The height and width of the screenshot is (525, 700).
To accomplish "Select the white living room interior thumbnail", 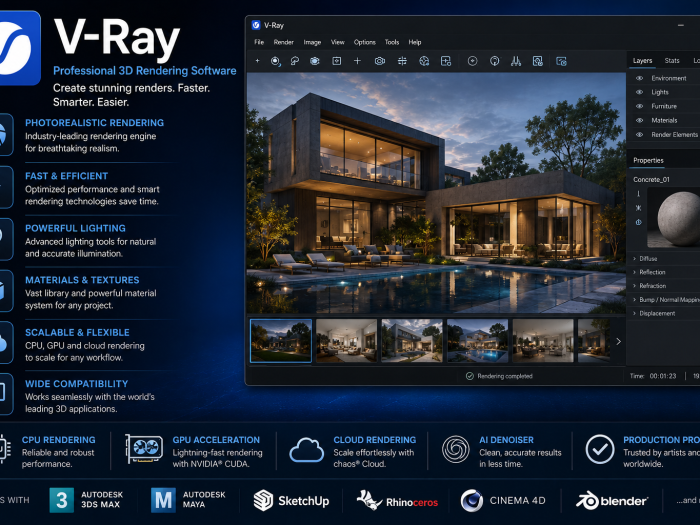I will [x=346, y=341].
